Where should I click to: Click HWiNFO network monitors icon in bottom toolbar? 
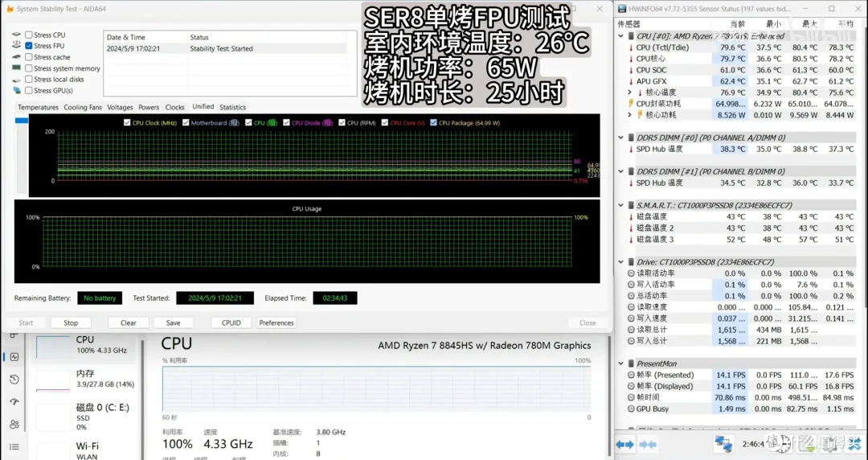723,445
